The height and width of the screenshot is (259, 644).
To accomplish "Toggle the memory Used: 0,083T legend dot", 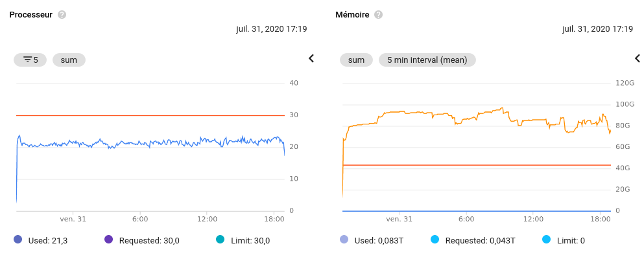I will coord(344,240).
